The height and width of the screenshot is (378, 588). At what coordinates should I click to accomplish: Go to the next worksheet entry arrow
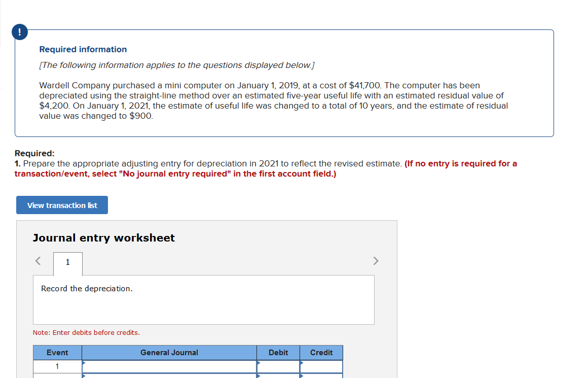[376, 260]
